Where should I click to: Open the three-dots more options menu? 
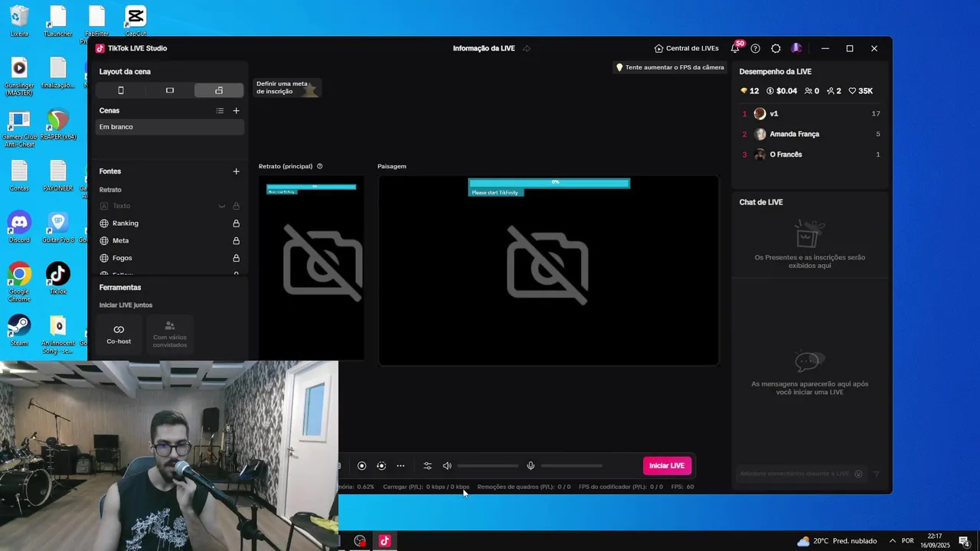400,466
